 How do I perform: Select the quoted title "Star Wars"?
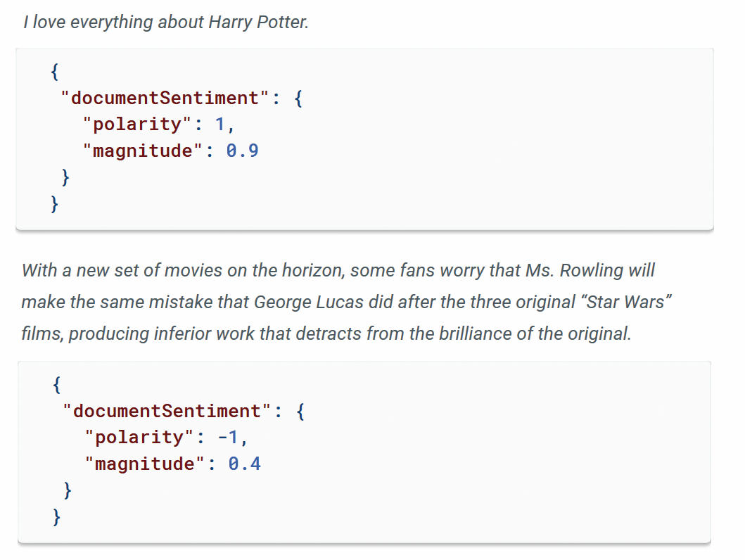pos(625,302)
